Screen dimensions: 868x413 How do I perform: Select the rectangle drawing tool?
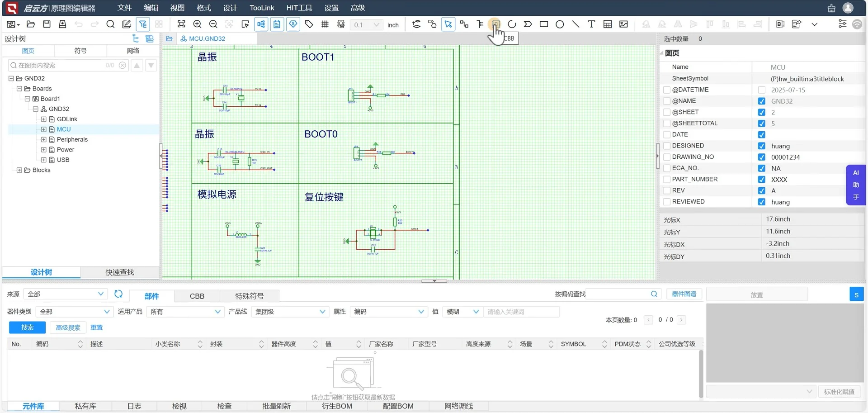544,24
